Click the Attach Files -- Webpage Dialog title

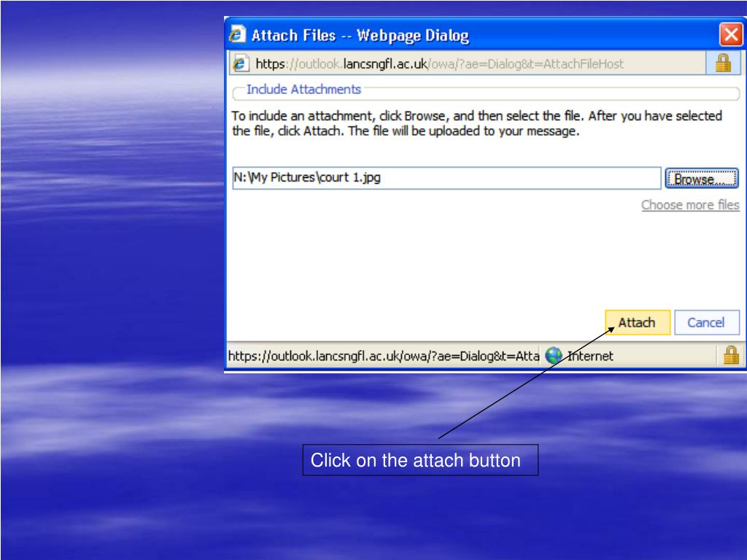(360, 35)
